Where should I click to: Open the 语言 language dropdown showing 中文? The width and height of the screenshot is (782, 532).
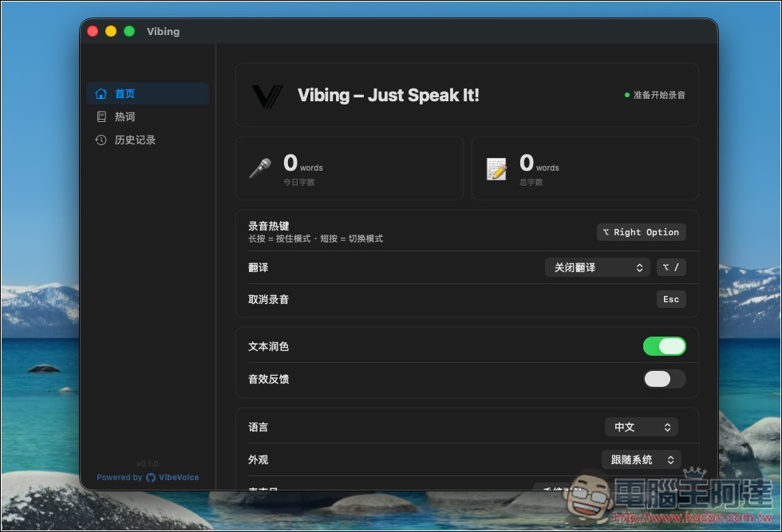coord(641,427)
